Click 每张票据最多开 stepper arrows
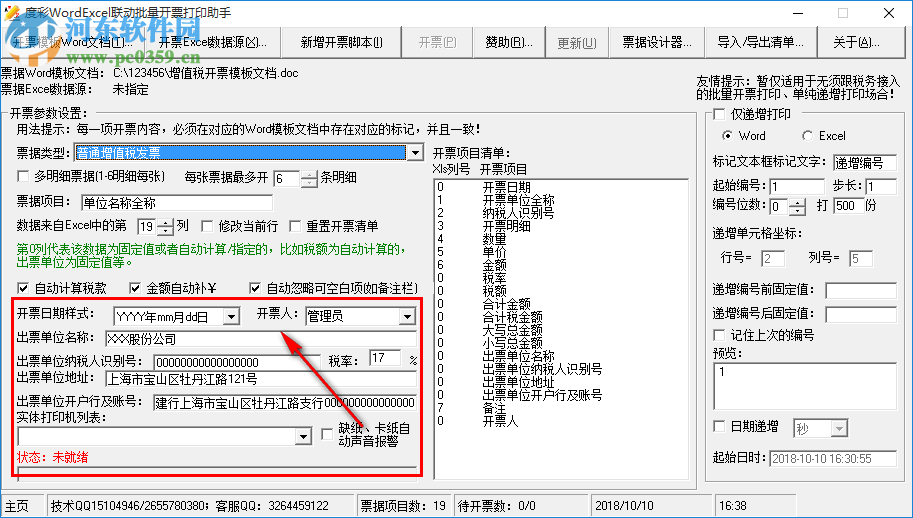 point(309,178)
